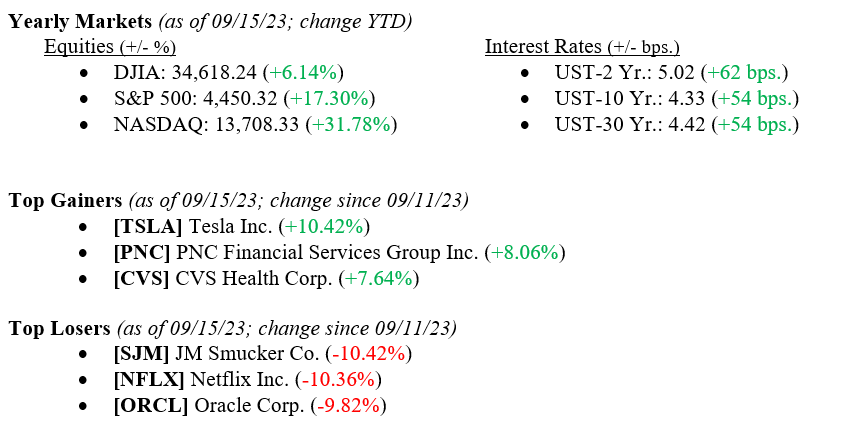Click the Yearly Markets heading
This screenshot has height=435, width=849.
81,21
